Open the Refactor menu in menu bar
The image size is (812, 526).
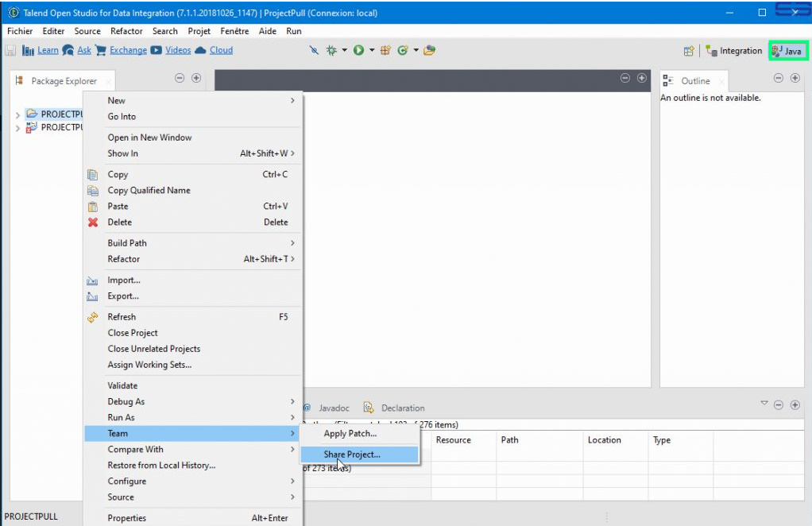(126, 31)
